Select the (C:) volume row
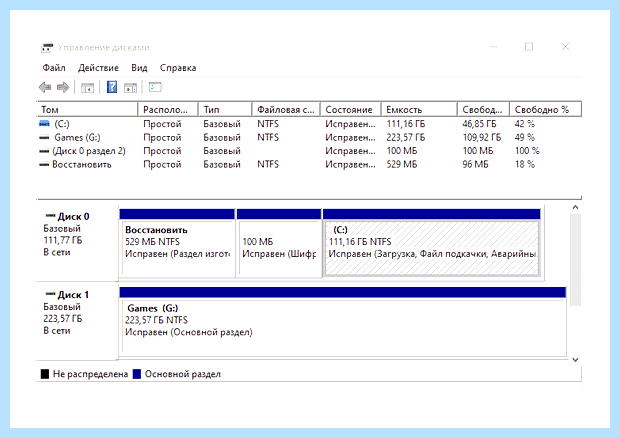620x438 pixels. coord(309,124)
